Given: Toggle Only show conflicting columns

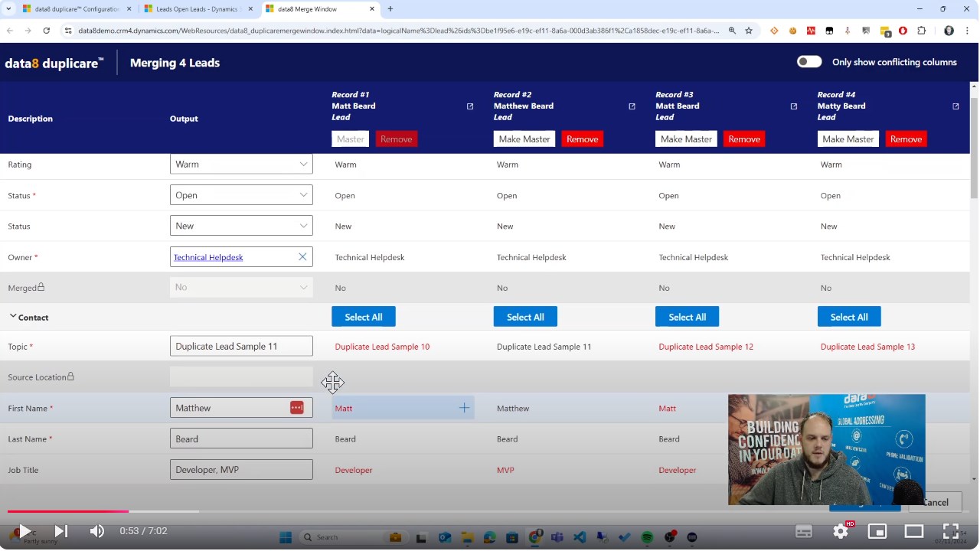Looking at the screenshot, I should pyautogui.click(x=809, y=62).
